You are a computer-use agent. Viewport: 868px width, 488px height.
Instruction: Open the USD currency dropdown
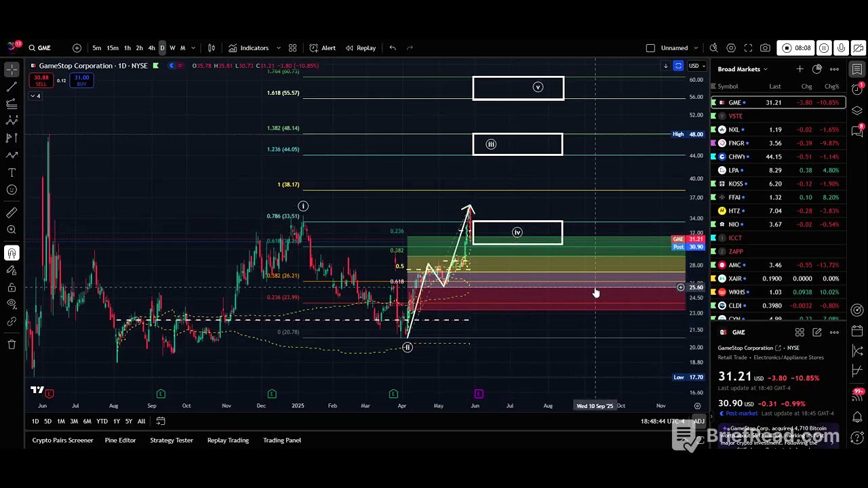(696, 66)
